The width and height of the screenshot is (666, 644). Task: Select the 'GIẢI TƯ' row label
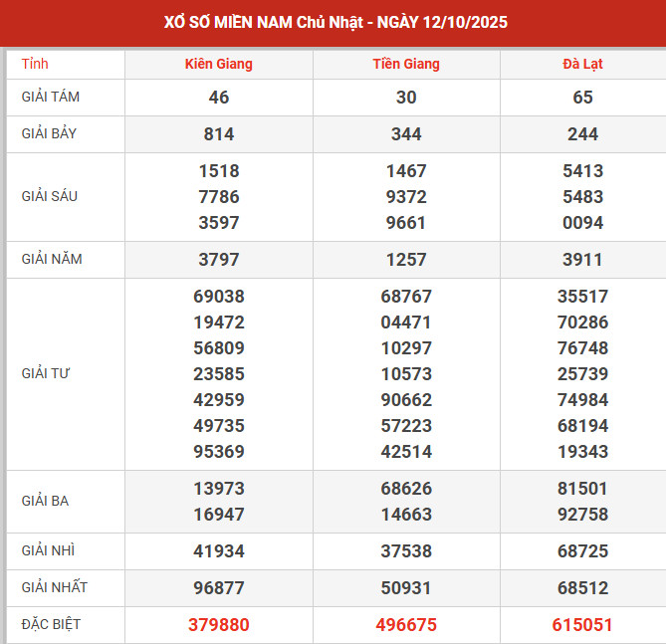(46, 373)
